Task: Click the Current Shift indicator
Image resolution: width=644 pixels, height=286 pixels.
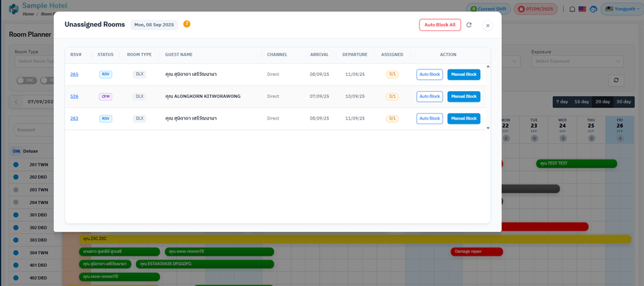Action: [489, 9]
